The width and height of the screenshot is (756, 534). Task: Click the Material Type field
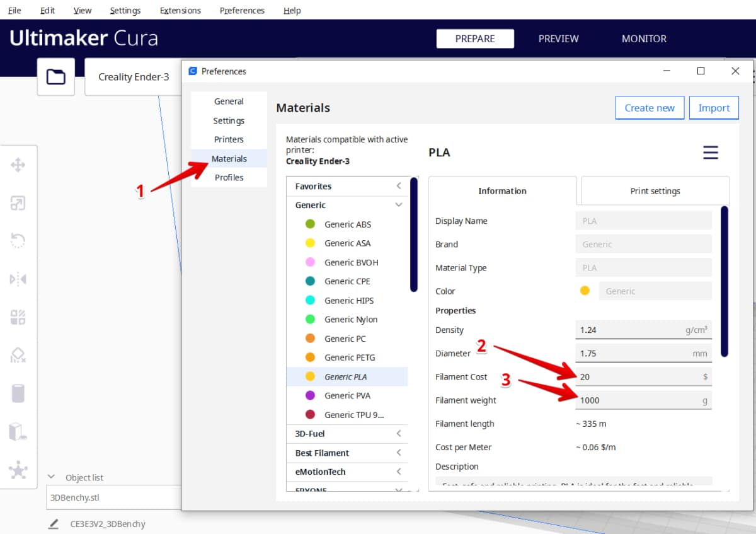[x=643, y=267]
